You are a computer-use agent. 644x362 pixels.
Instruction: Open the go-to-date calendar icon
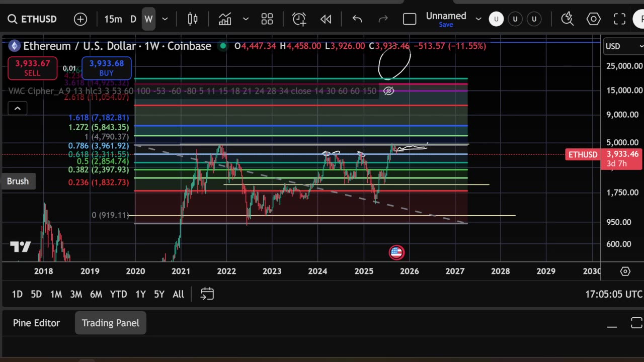[x=207, y=294]
